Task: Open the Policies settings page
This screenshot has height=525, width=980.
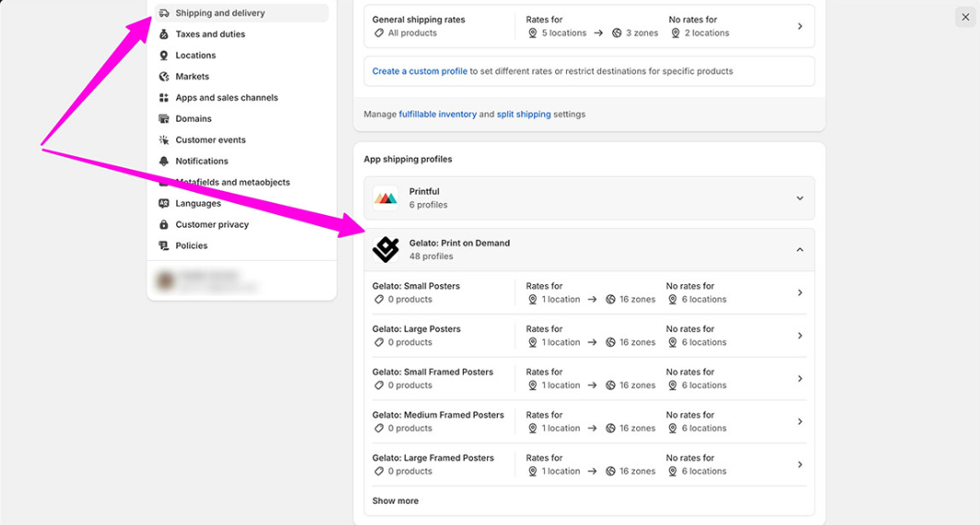Action: [192, 245]
